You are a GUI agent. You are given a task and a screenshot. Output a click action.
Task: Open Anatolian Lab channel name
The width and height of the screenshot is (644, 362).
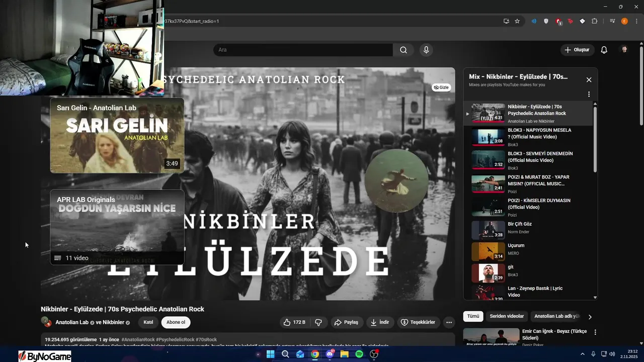[72, 322]
